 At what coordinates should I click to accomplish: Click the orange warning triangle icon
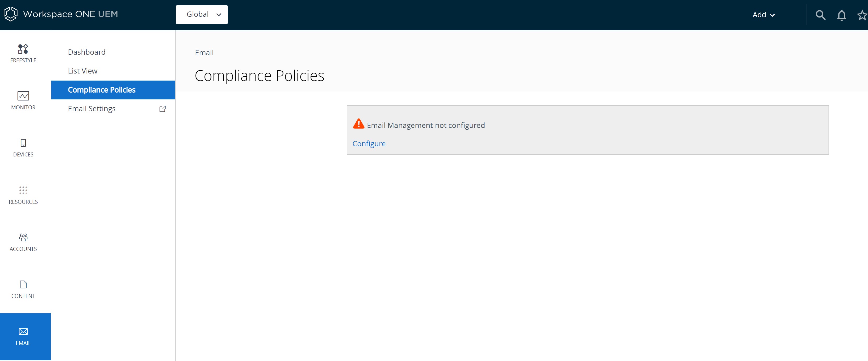(358, 124)
